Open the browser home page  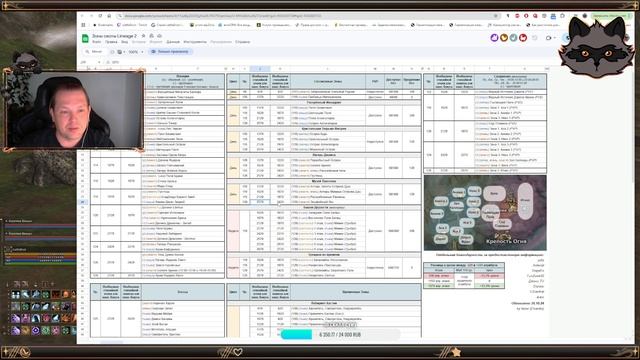109,16
